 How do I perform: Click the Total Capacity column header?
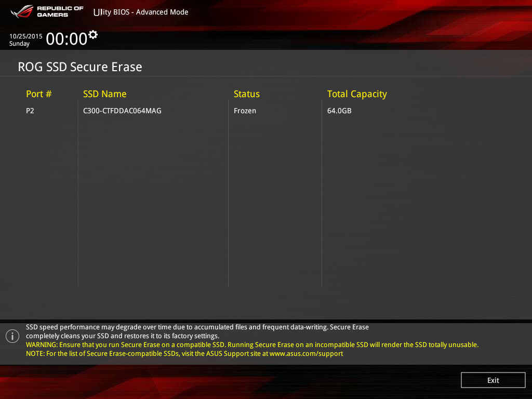click(357, 95)
